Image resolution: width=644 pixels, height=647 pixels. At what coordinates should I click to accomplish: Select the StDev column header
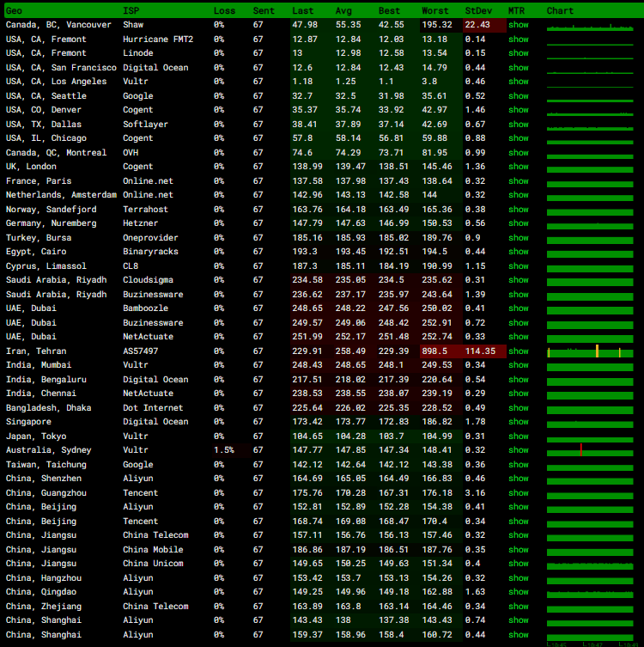tap(478, 10)
